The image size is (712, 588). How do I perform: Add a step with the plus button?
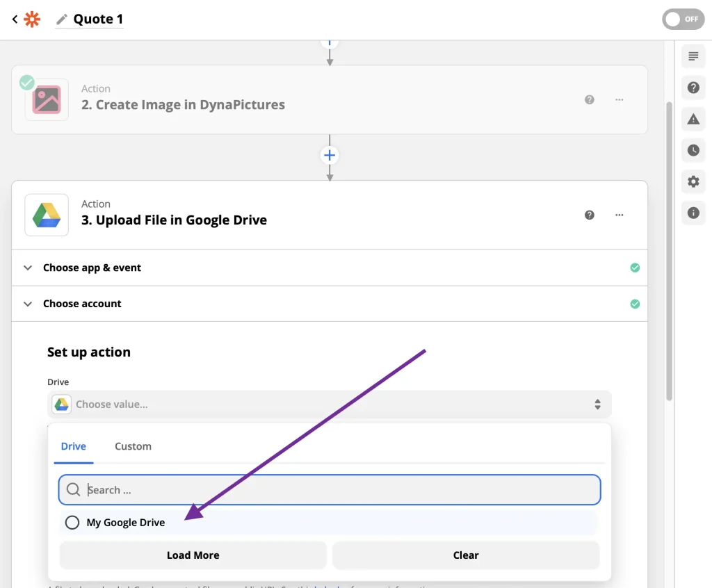(330, 155)
